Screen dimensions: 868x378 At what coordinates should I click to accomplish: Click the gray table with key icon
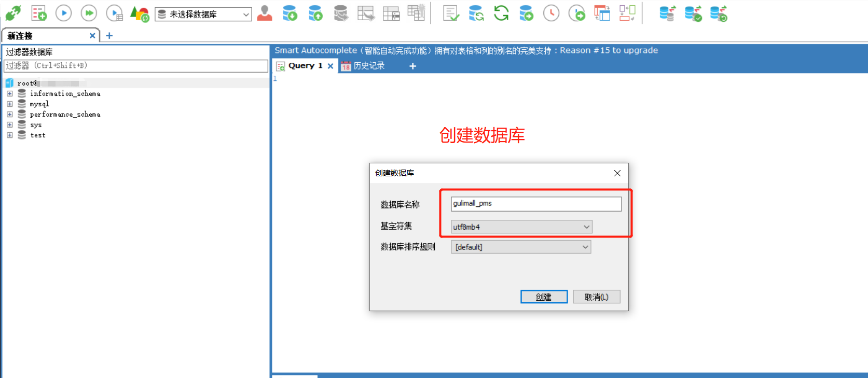417,12
